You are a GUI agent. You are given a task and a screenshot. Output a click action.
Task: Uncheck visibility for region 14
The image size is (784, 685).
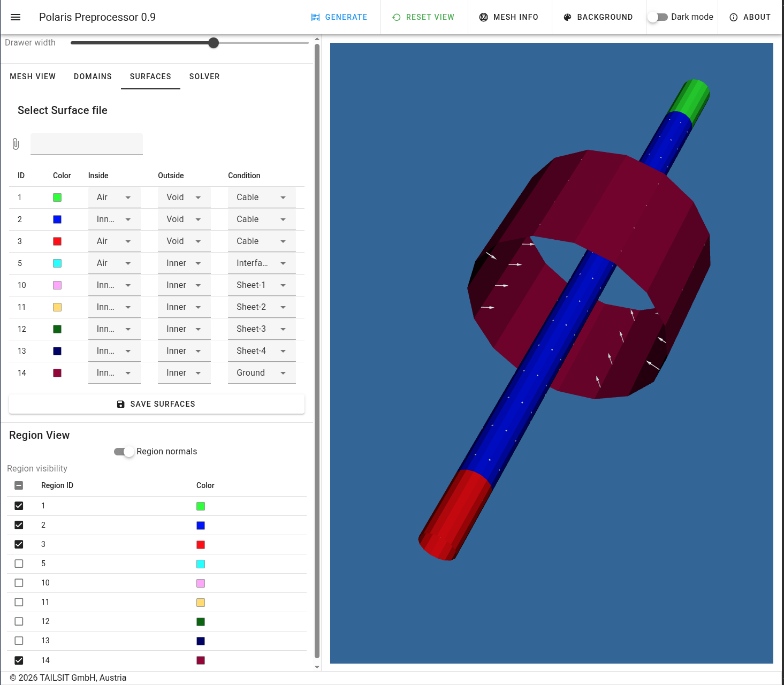pos(19,660)
